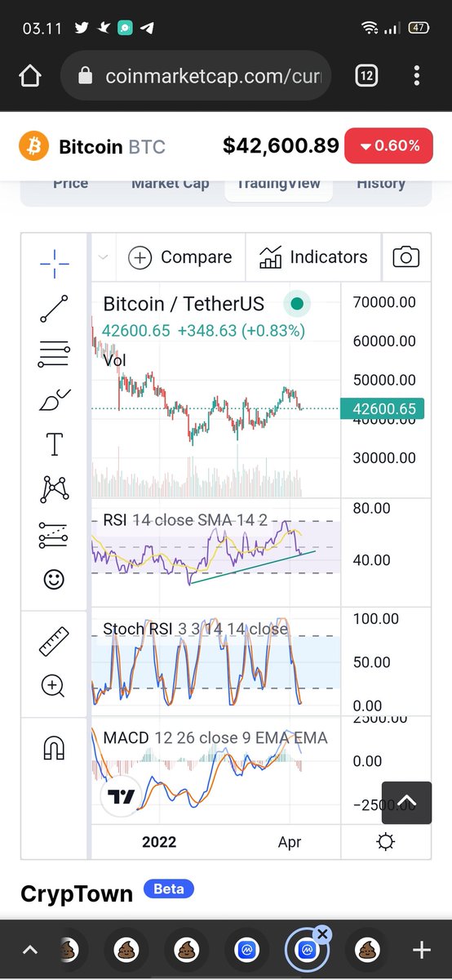
Task: Tap the Telegram notification icon
Action: (x=148, y=28)
